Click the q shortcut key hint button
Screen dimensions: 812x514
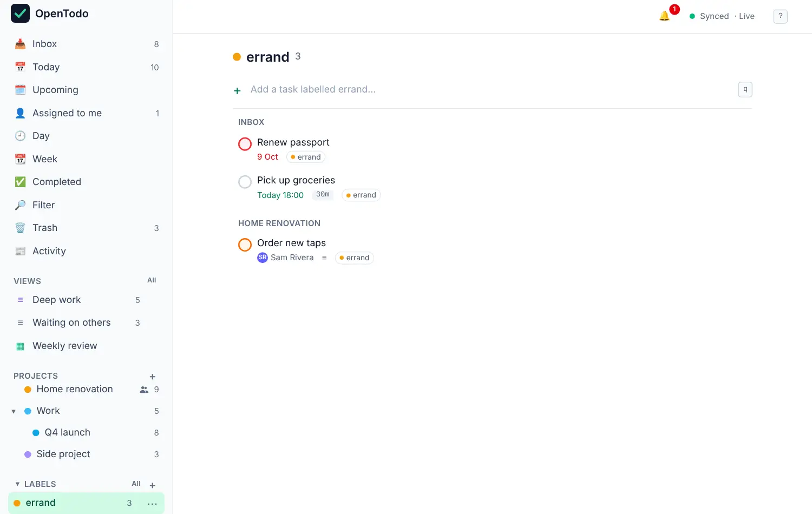(745, 89)
